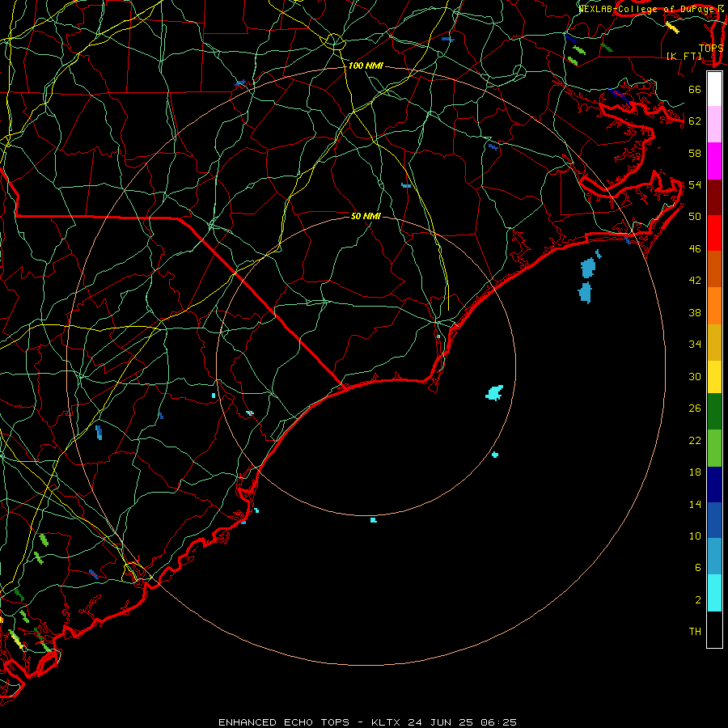The image size is (728, 728).
Task: Click the "46" legend value
Action: pyautogui.click(x=695, y=249)
